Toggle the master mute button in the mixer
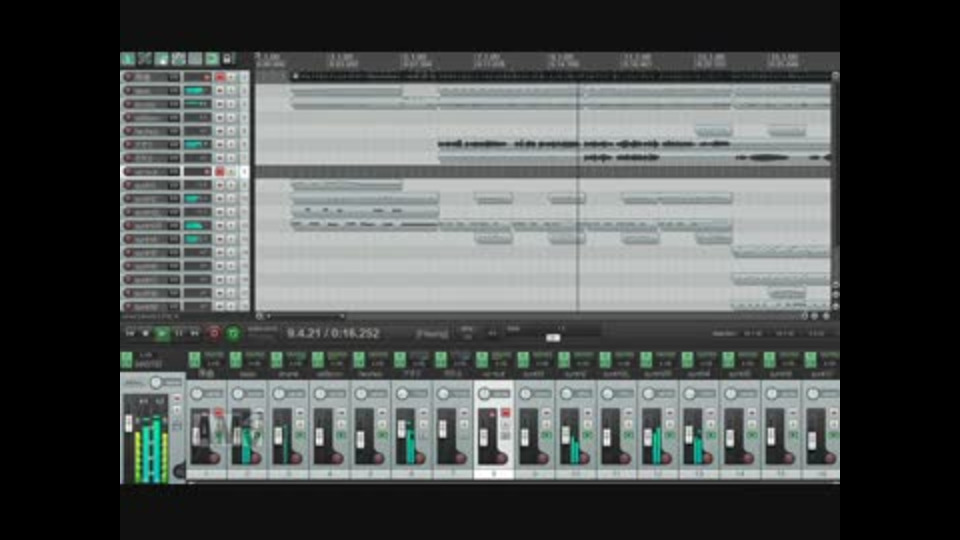This screenshot has height=540, width=960. [176, 398]
